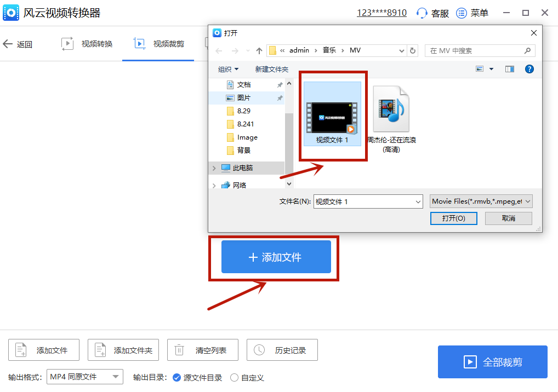558x392 pixels.
Task: Click dialog back navigation arrow
Action: pyautogui.click(x=219, y=51)
